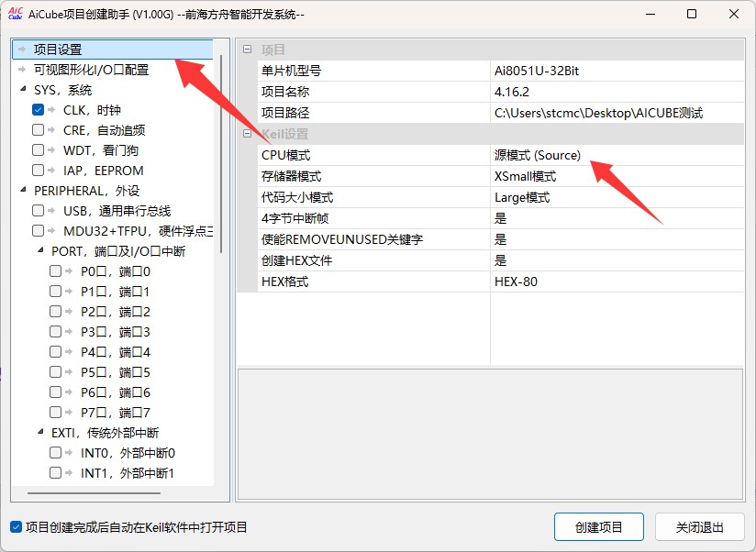This screenshot has height=552, width=756.
Task: Check the P0口，端口0 checkbox
Action: click(55, 271)
